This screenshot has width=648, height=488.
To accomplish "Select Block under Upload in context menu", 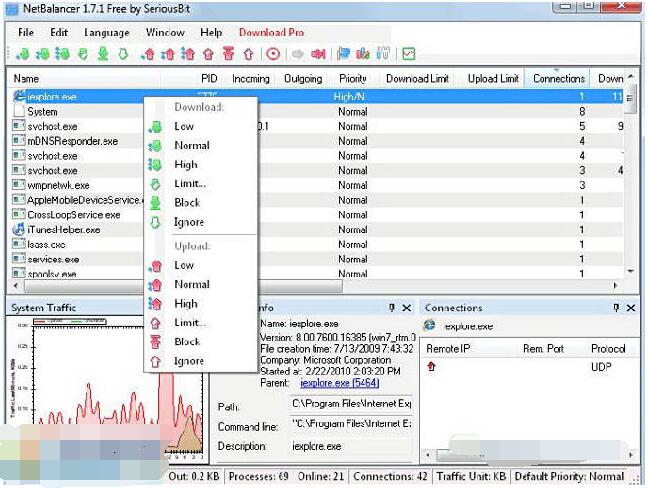I will point(187,342).
